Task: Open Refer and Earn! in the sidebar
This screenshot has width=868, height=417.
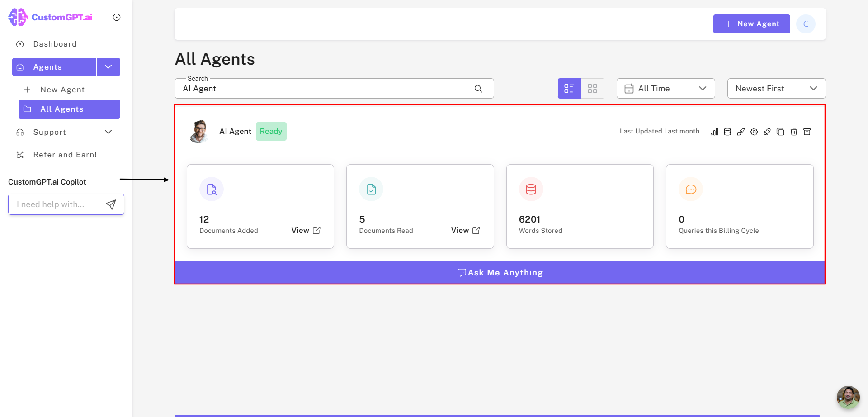Action: 65,155
